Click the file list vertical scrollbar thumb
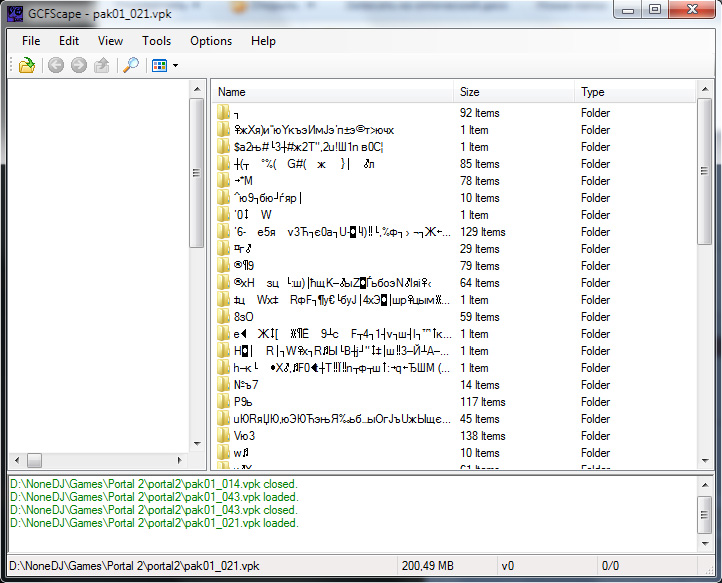Viewport: 722px width, 583px height. [x=705, y=171]
